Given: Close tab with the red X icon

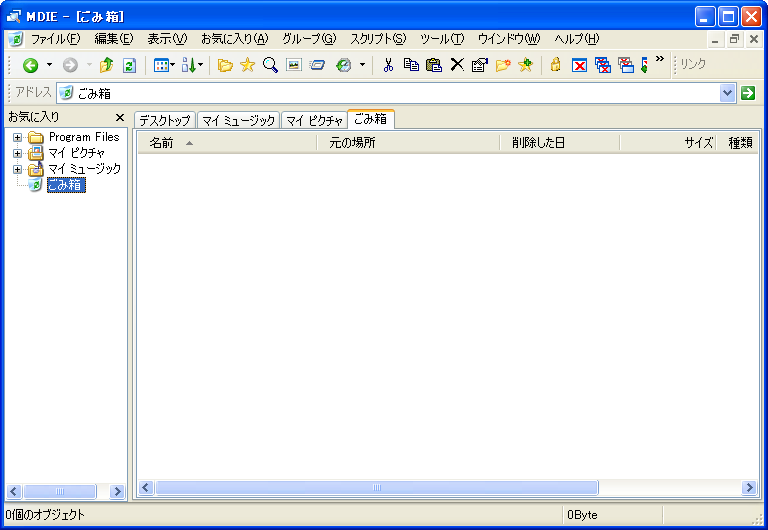Looking at the screenshot, I should click(579, 65).
